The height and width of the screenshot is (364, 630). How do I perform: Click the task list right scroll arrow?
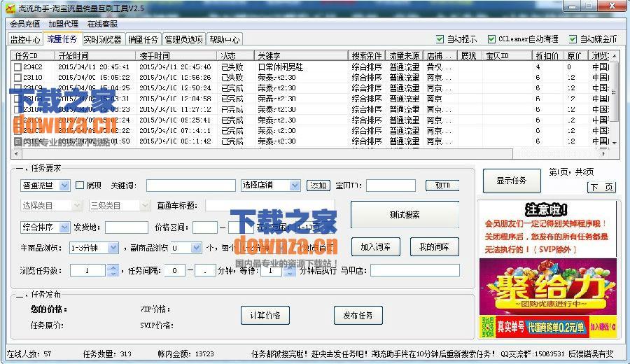603,153
